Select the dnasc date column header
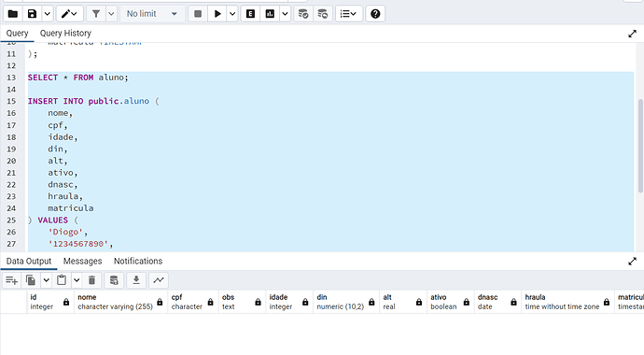The image size is (644, 355). 497,302
